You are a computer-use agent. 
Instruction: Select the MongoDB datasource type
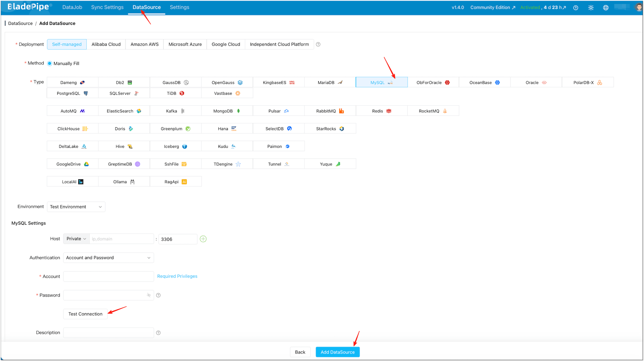(x=227, y=111)
